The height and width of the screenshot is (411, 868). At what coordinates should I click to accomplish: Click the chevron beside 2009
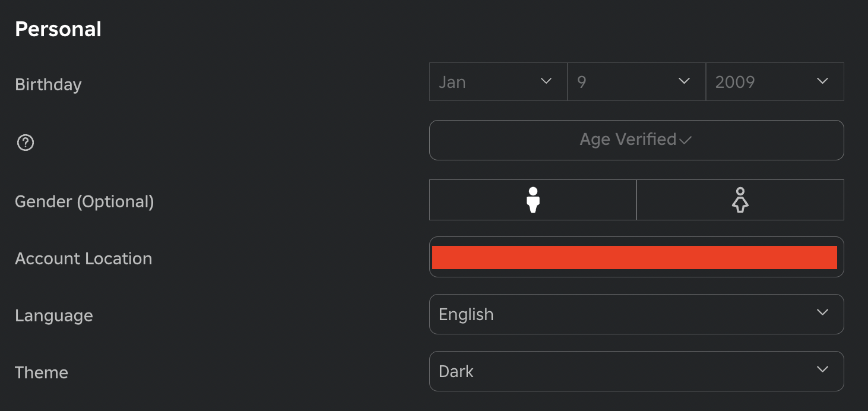pyautogui.click(x=822, y=81)
